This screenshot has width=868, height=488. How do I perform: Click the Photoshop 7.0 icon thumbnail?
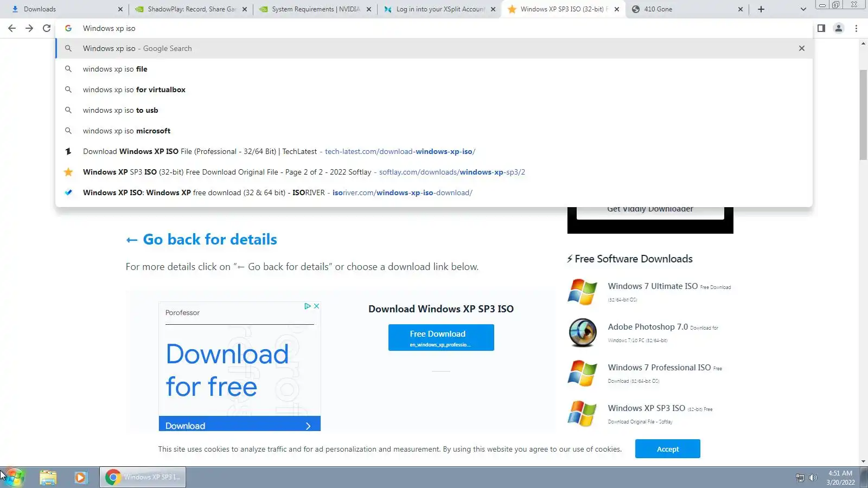click(583, 332)
